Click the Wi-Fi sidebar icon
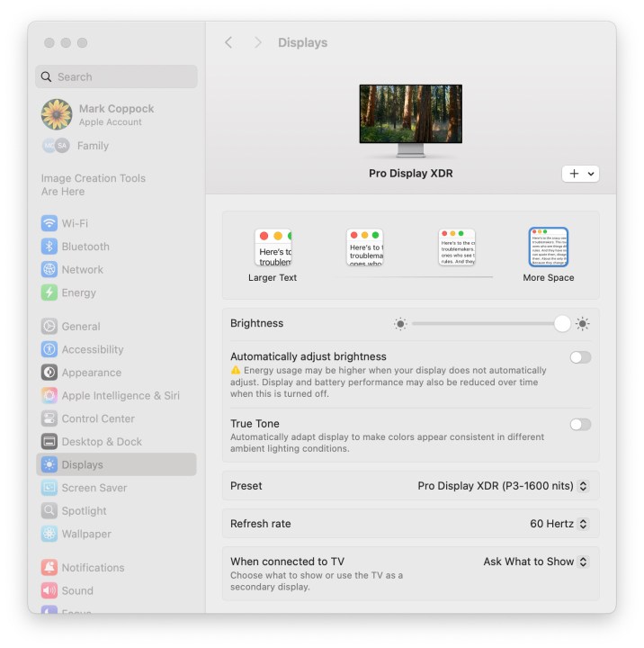 click(x=49, y=223)
